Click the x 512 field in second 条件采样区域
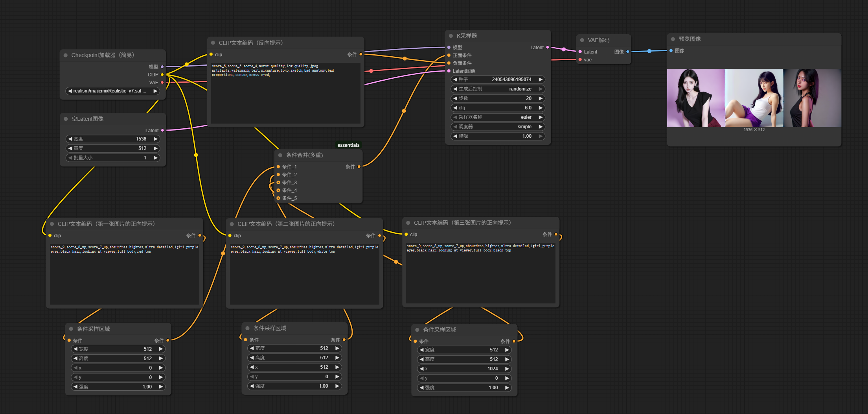Viewport: 868px width, 414px height. (x=294, y=367)
